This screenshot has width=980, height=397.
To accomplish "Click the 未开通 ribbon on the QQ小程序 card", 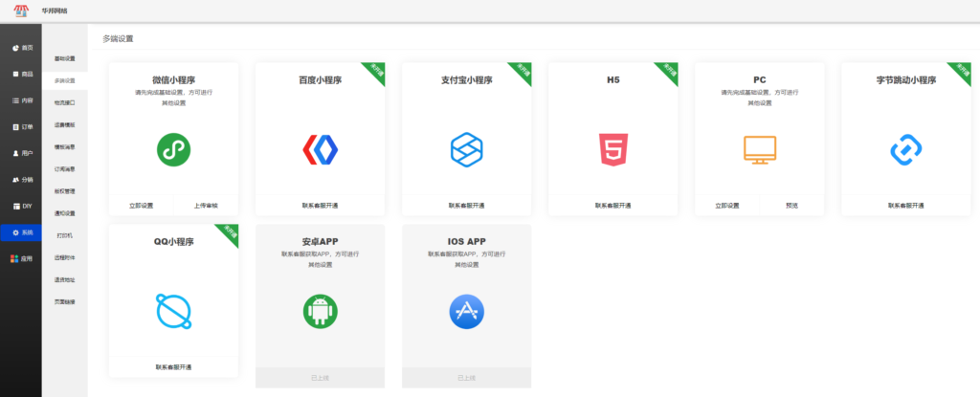I will click(229, 233).
